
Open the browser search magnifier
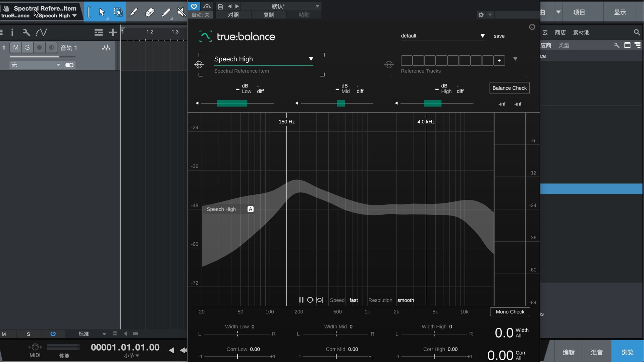(x=637, y=33)
